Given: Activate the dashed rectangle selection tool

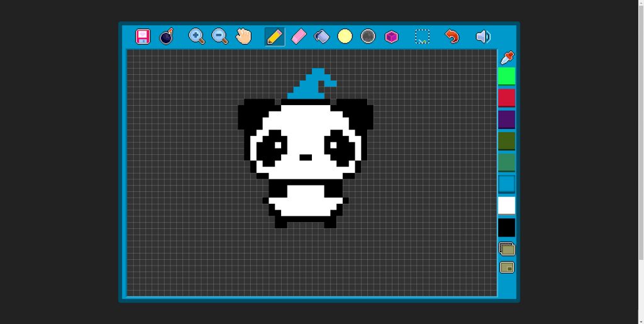Looking at the screenshot, I should pyautogui.click(x=422, y=36).
